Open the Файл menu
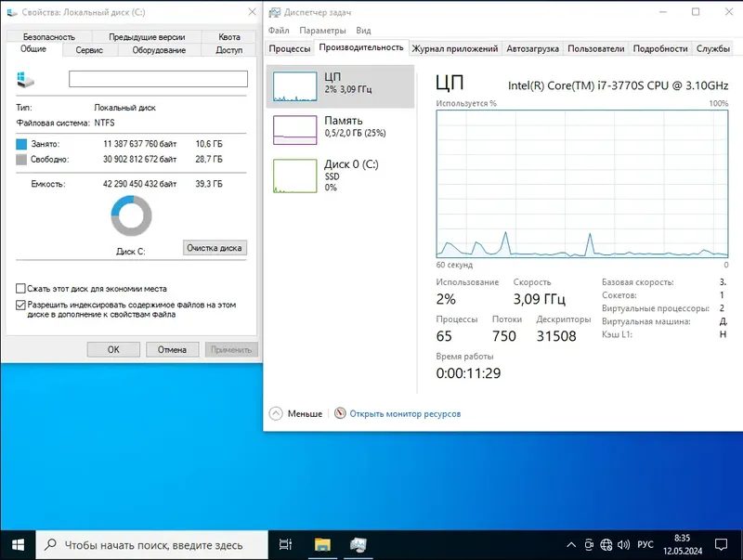 coord(279,31)
